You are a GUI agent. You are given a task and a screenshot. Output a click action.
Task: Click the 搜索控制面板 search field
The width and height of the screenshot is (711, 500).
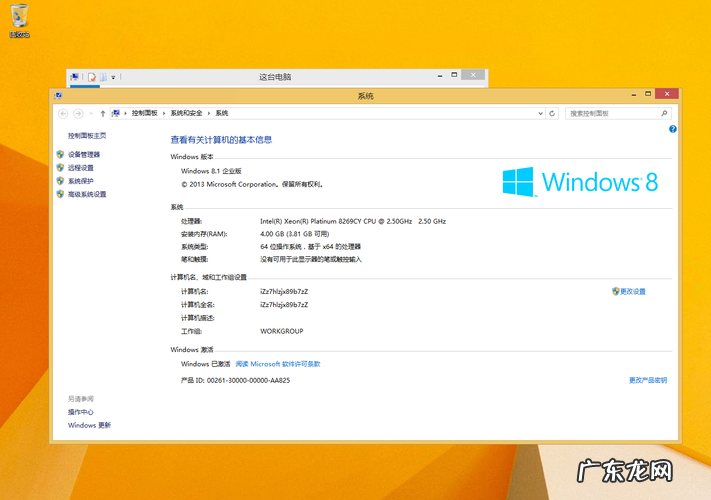click(618, 113)
